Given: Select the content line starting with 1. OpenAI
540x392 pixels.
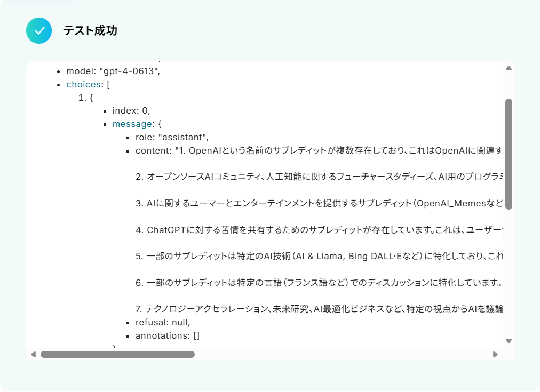Looking at the screenshot, I should point(319,151).
